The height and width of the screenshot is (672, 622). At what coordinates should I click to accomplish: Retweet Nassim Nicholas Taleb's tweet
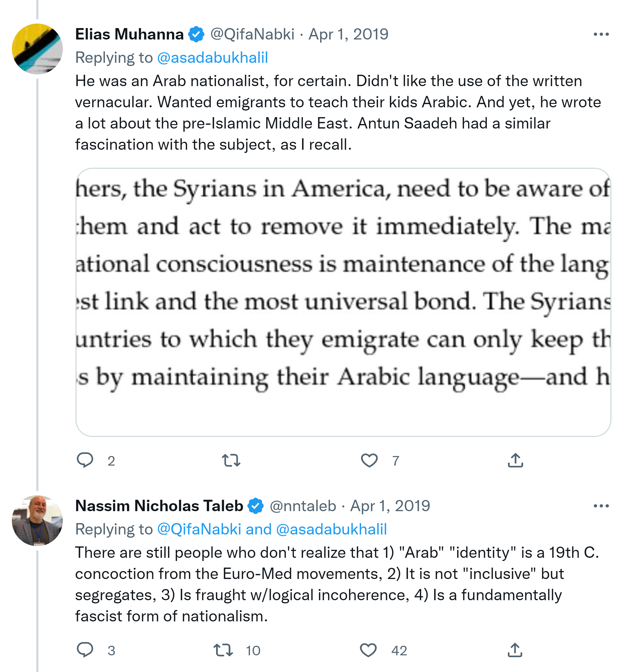pyautogui.click(x=223, y=650)
